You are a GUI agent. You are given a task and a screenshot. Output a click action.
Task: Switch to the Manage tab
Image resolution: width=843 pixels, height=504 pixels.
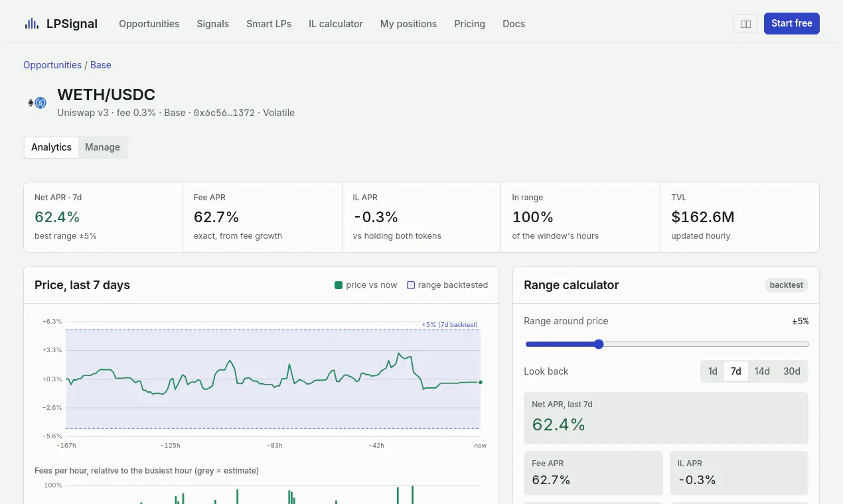(102, 147)
